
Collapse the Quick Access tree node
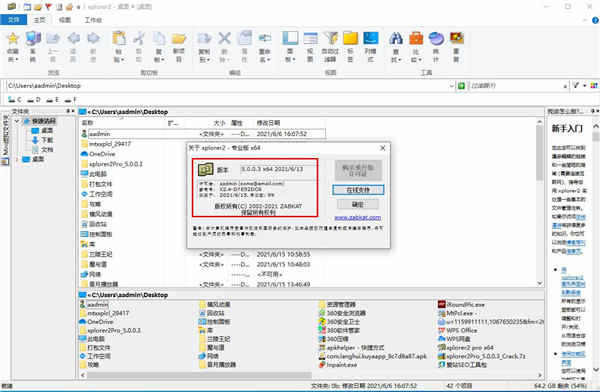pos(17,121)
